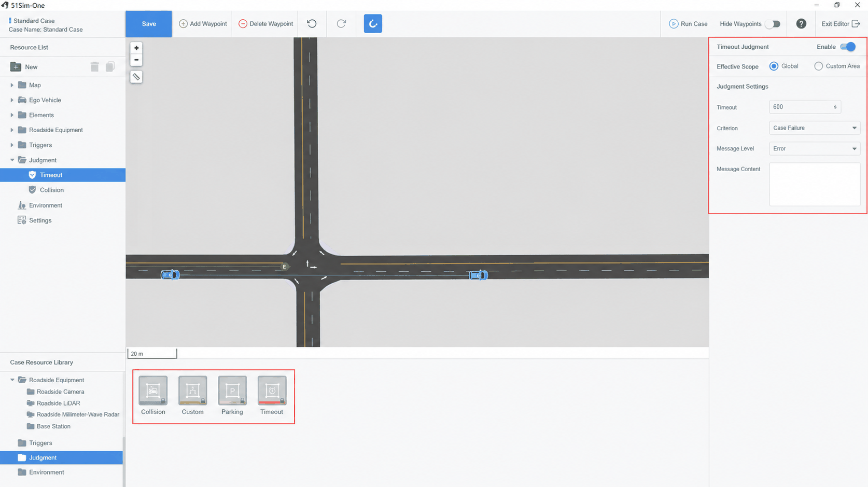Click the Run Case play icon
This screenshot has height=487, width=868.
(673, 24)
